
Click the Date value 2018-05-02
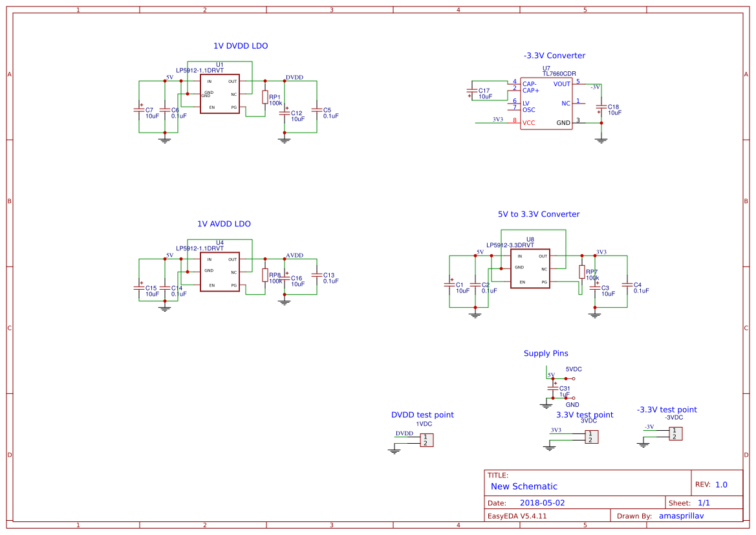click(539, 502)
